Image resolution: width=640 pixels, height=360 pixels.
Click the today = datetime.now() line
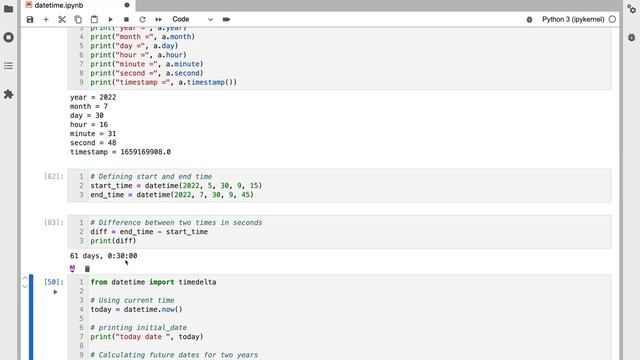coord(136,309)
